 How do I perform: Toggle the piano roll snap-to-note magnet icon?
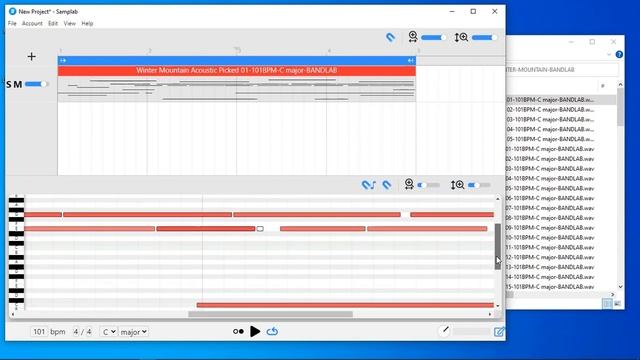368,185
